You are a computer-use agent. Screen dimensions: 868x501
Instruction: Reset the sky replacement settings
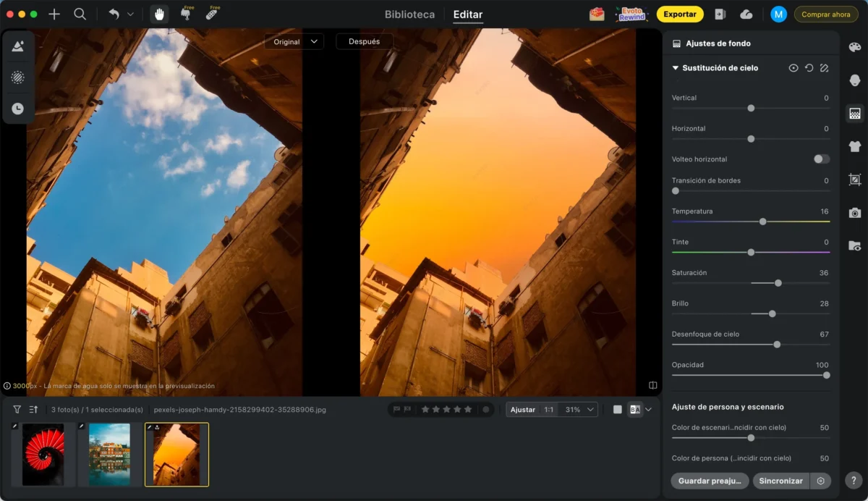tap(809, 68)
